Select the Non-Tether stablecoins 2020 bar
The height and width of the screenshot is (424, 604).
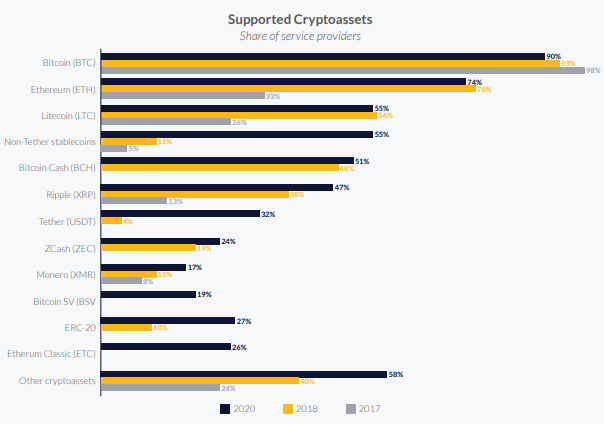point(236,134)
